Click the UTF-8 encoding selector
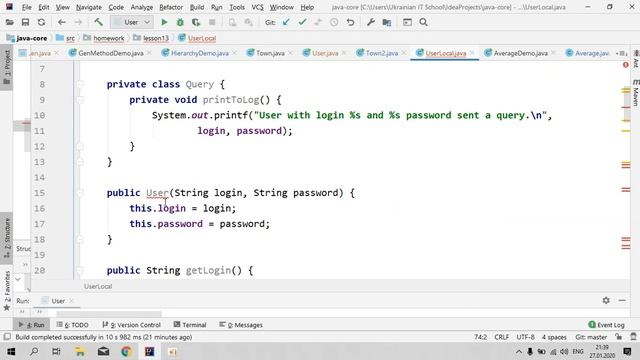This screenshot has height=360, width=640. [525, 337]
